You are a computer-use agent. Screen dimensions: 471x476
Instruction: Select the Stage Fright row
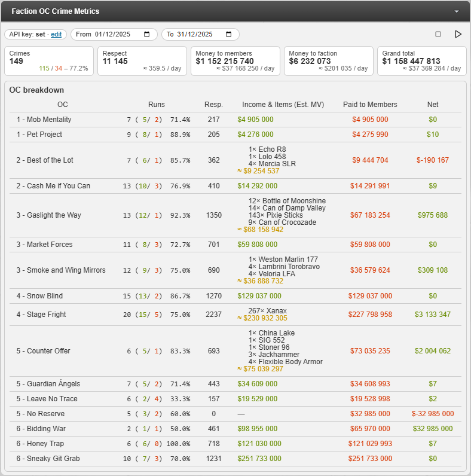(235, 315)
